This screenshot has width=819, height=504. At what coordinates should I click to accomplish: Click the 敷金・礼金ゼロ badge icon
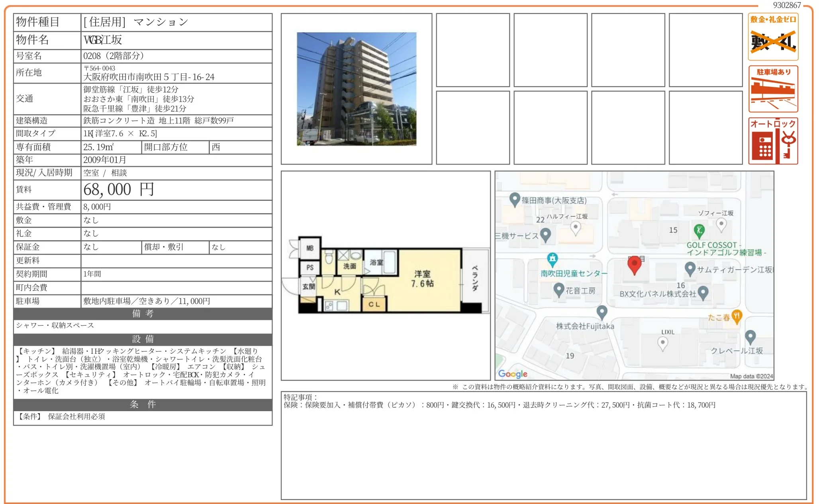point(773,37)
